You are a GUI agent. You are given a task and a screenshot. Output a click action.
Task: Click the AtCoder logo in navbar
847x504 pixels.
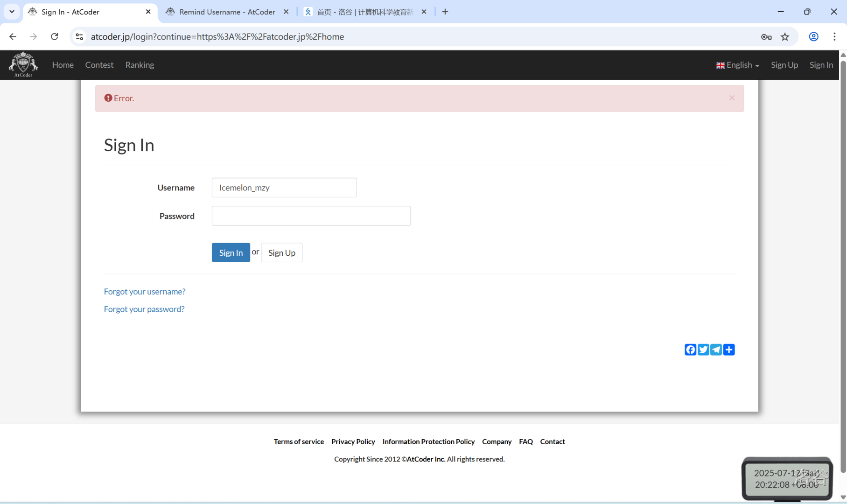[23, 64]
